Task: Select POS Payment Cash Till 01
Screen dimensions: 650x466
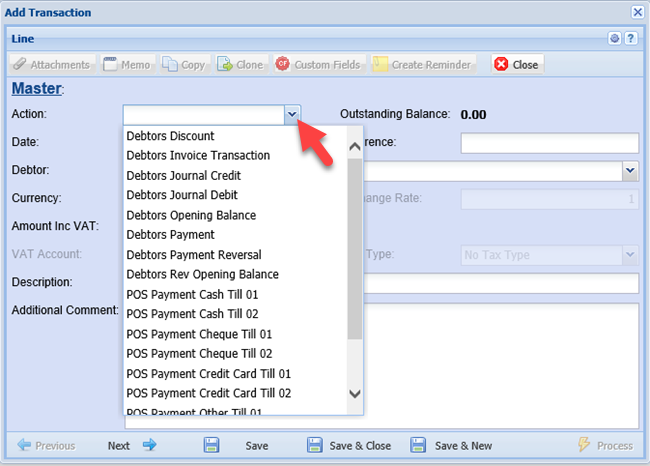Action: pos(194,294)
